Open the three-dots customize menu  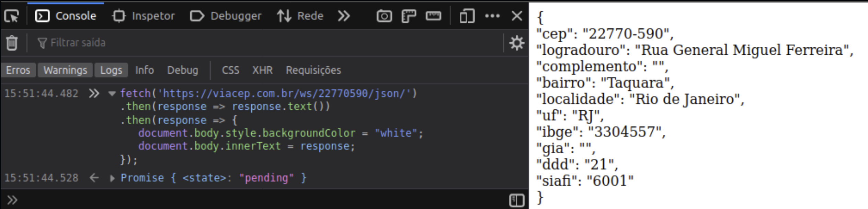coord(492,16)
